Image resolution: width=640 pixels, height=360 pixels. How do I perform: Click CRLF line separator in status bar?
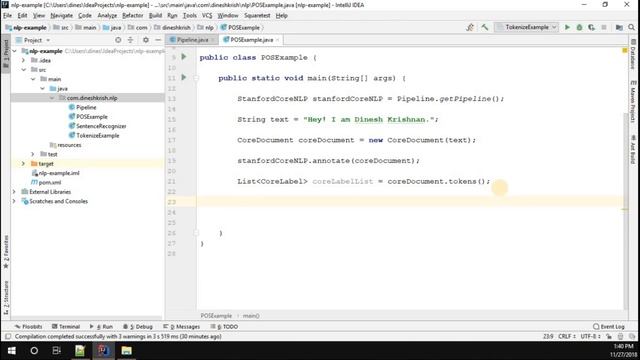[567, 337]
